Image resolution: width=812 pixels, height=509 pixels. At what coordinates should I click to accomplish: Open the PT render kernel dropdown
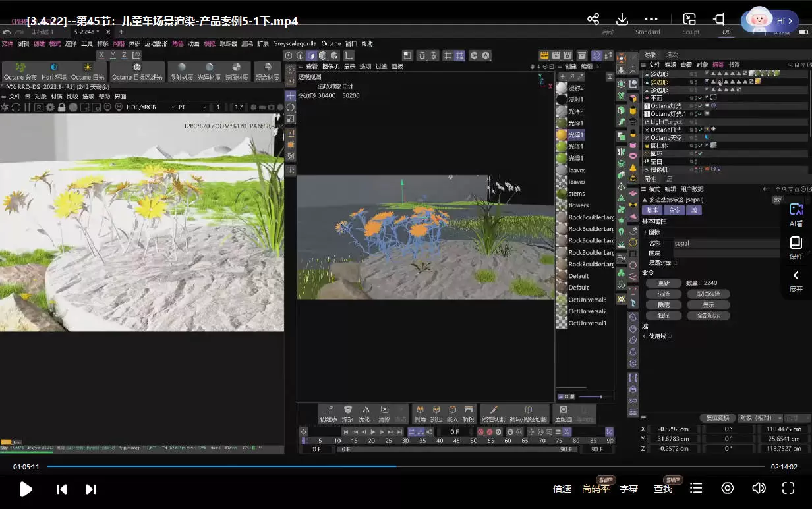click(x=190, y=107)
